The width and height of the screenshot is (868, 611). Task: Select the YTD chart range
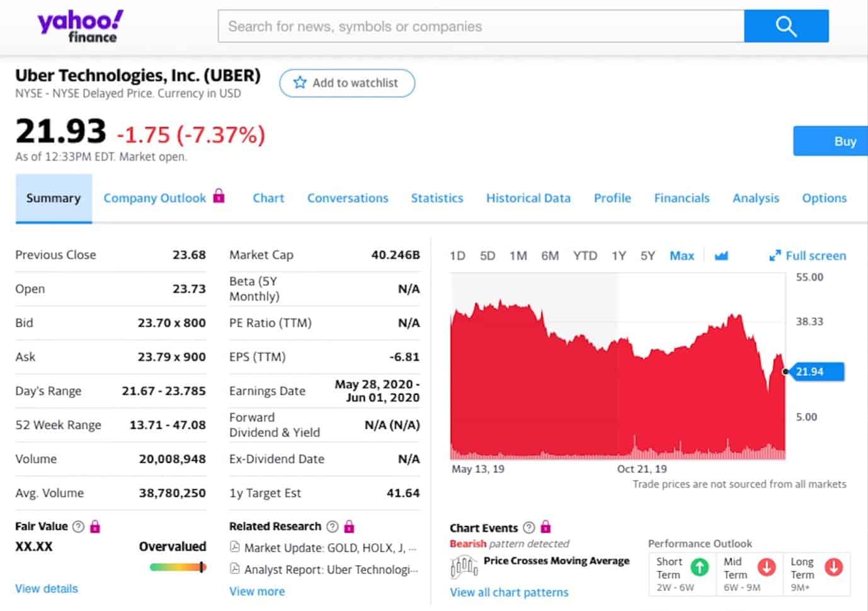point(585,256)
